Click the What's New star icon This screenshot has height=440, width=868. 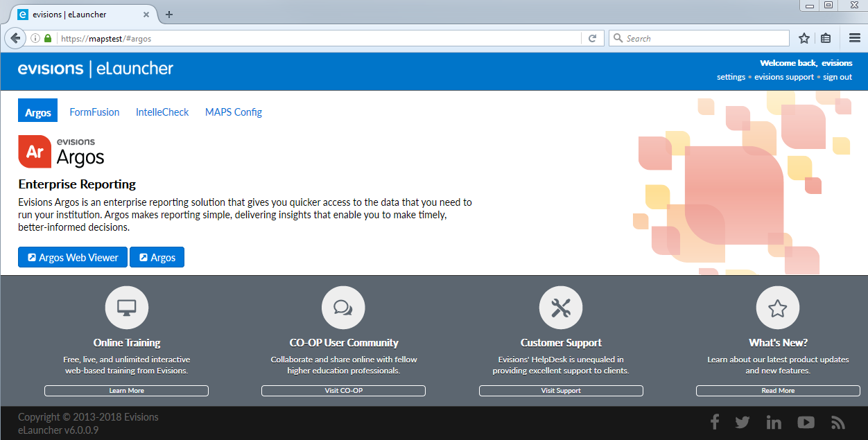pyautogui.click(x=778, y=308)
